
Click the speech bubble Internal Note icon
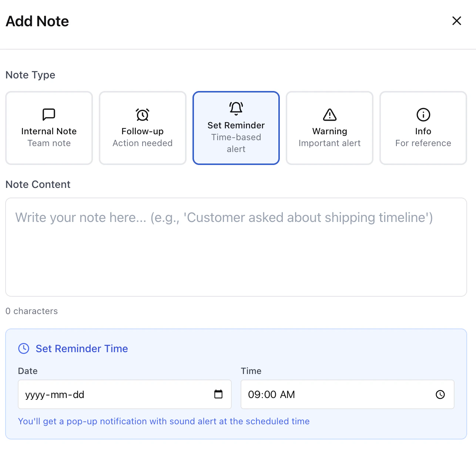pos(49,115)
